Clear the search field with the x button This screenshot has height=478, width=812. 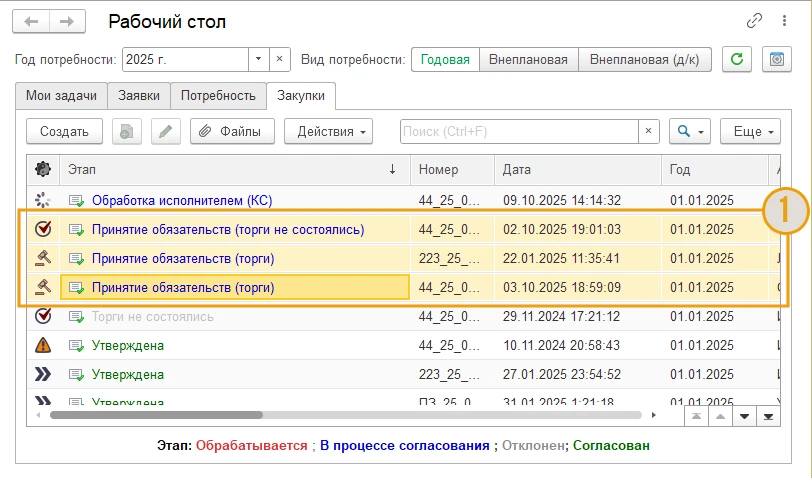[x=648, y=132]
